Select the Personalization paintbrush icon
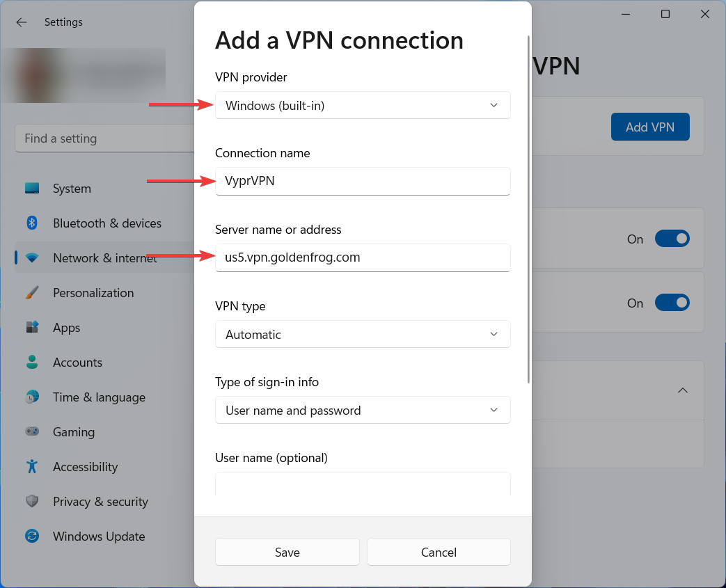The image size is (726, 588). pos(32,293)
